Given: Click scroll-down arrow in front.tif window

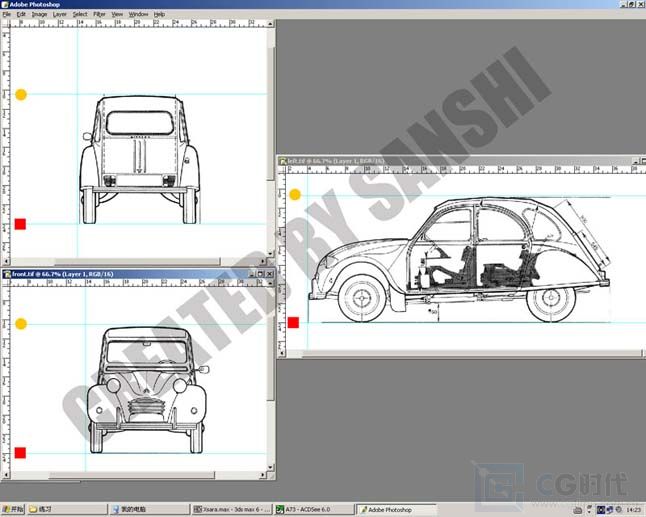Looking at the screenshot, I should [270, 468].
